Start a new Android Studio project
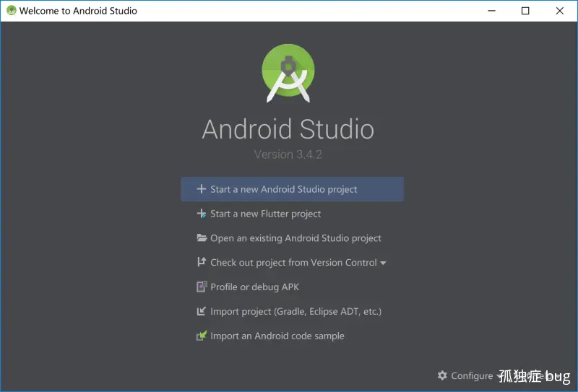 click(x=293, y=189)
